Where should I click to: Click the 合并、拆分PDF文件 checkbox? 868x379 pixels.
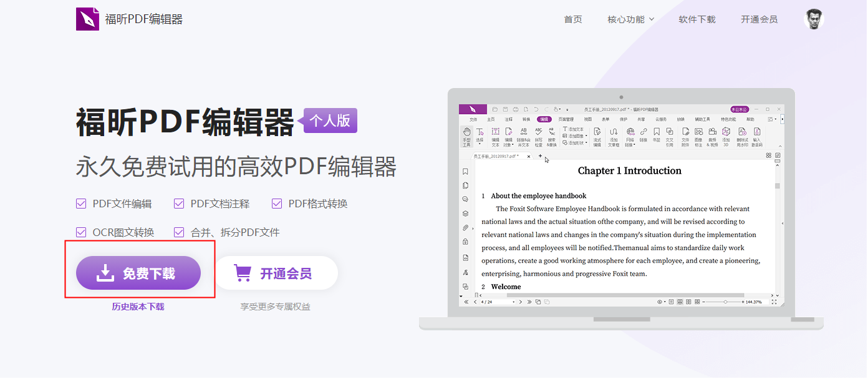179,231
